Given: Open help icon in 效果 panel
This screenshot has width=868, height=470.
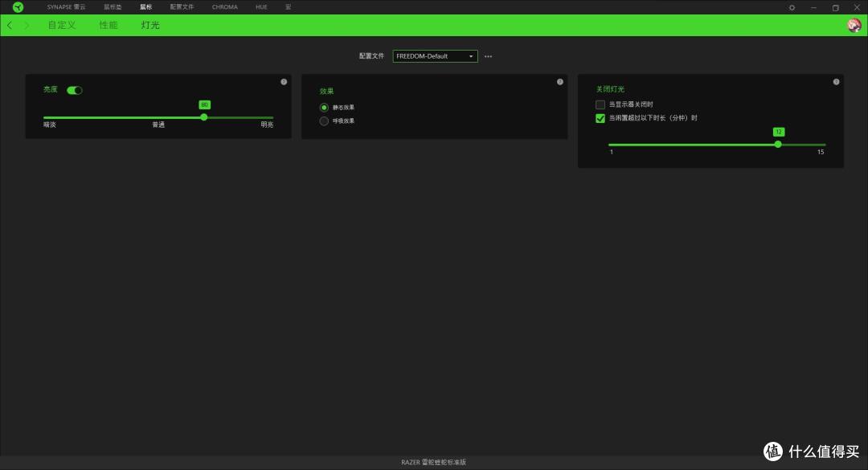Looking at the screenshot, I should coord(560,82).
